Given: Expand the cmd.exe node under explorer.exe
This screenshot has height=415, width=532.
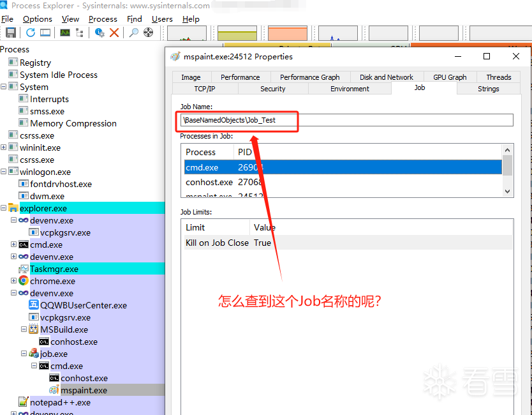Looking at the screenshot, I should [x=13, y=244].
